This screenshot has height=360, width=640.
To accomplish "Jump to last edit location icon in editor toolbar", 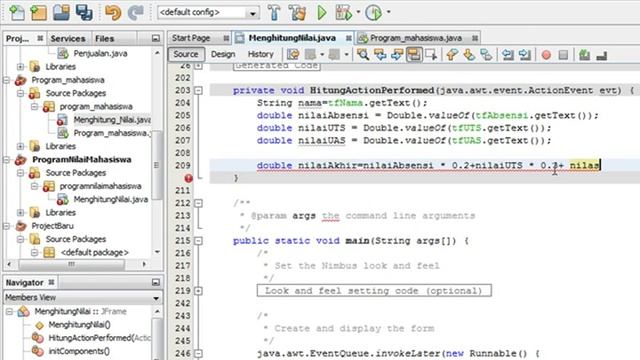I will click(x=293, y=54).
